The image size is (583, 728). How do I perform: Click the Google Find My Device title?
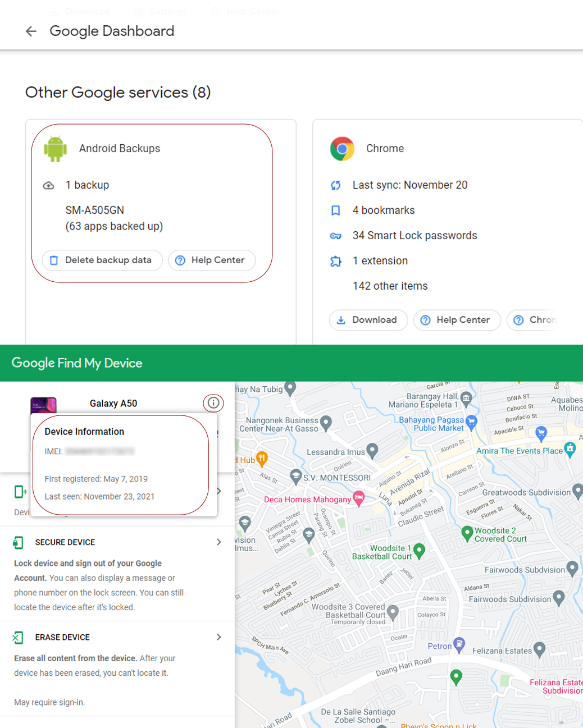77,363
